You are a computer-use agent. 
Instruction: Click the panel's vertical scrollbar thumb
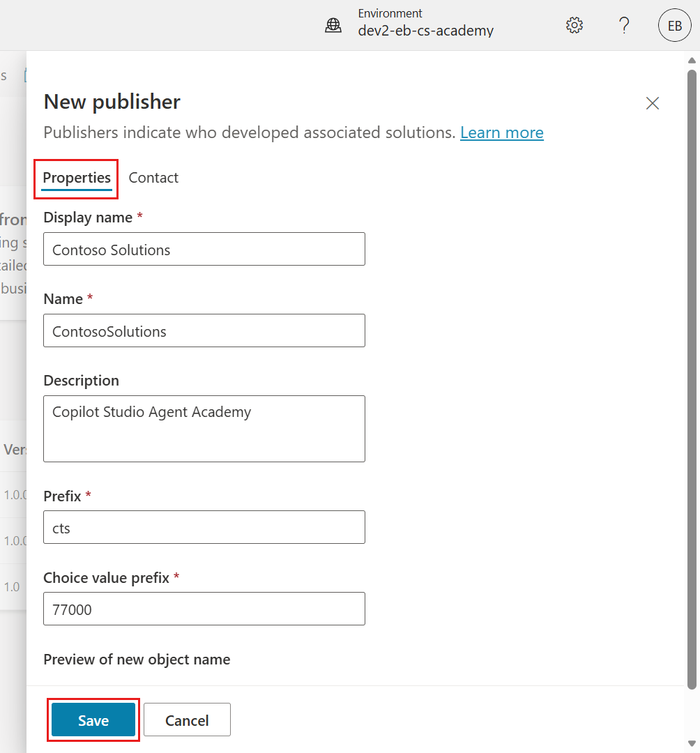(692, 376)
